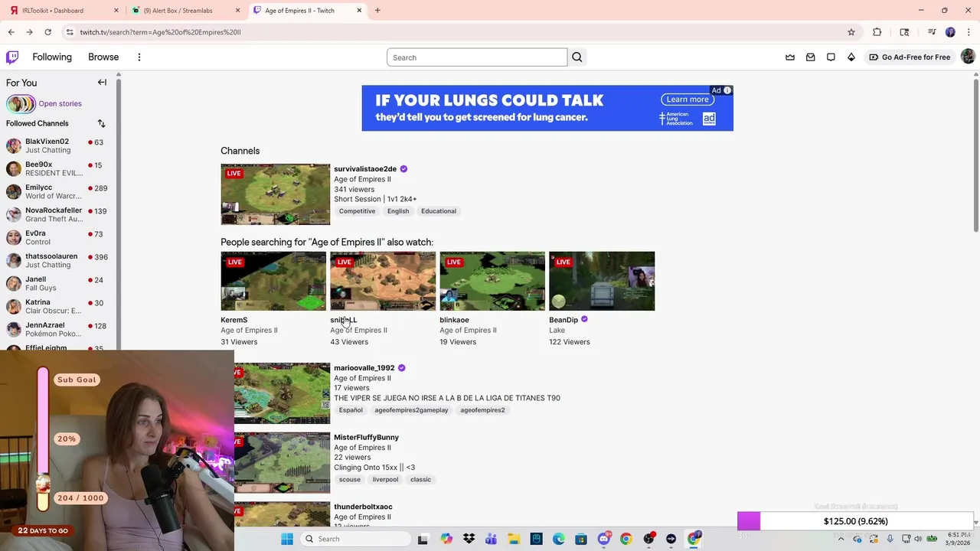The height and width of the screenshot is (551, 980).
Task: Click Learn more on the lung ad
Action: (688, 99)
